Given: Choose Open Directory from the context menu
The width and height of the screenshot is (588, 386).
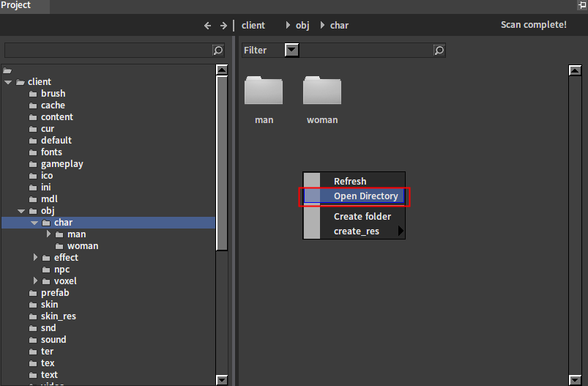Looking at the screenshot, I should 365,196.
